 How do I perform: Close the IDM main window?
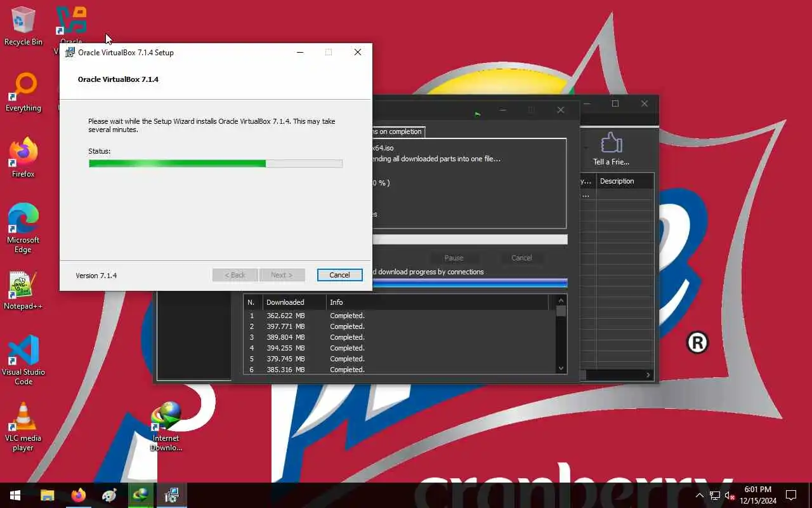click(x=645, y=104)
